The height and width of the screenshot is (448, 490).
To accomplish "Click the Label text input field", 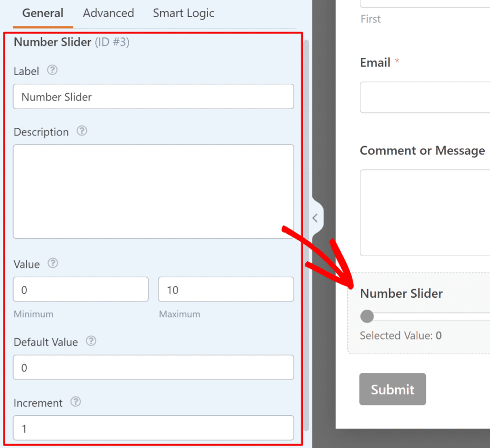I will pyautogui.click(x=153, y=97).
